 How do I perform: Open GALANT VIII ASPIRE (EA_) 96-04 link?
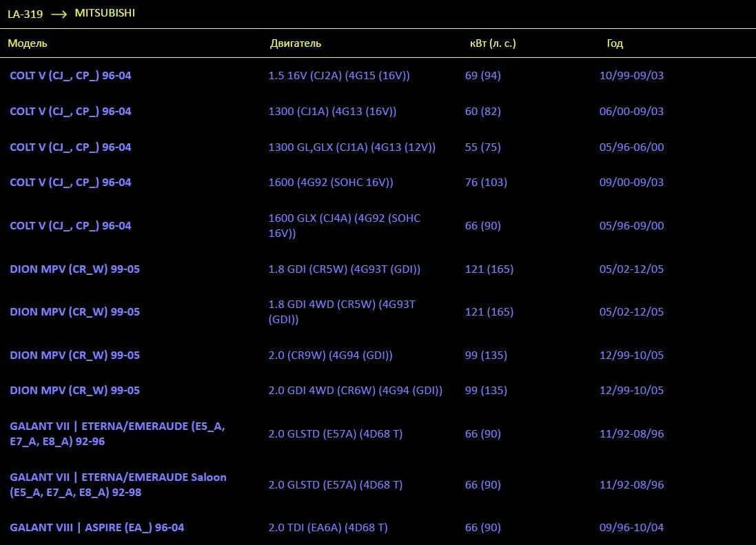pos(97,528)
